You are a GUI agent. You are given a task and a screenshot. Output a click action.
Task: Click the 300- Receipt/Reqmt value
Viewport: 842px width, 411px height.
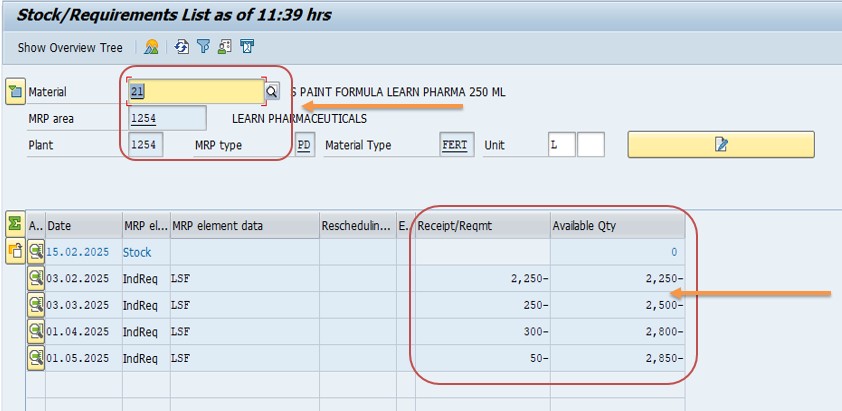pos(535,331)
